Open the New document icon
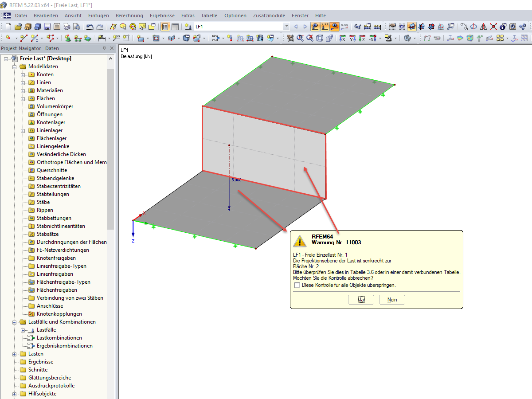Viewport: 532px width, 399px height. [x=8, y=27]
